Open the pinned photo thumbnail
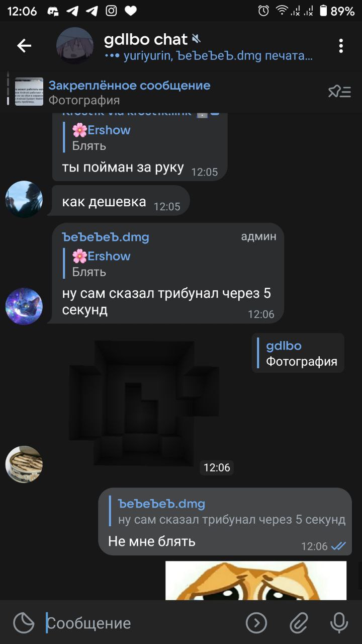362x644 pixels. (29, 92)
